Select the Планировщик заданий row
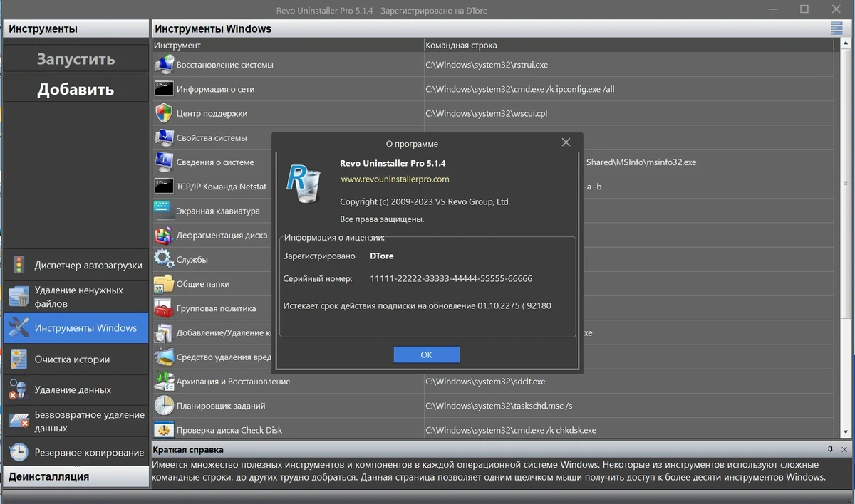The width and height of the screenshot is (855, 504). [492, 406]
